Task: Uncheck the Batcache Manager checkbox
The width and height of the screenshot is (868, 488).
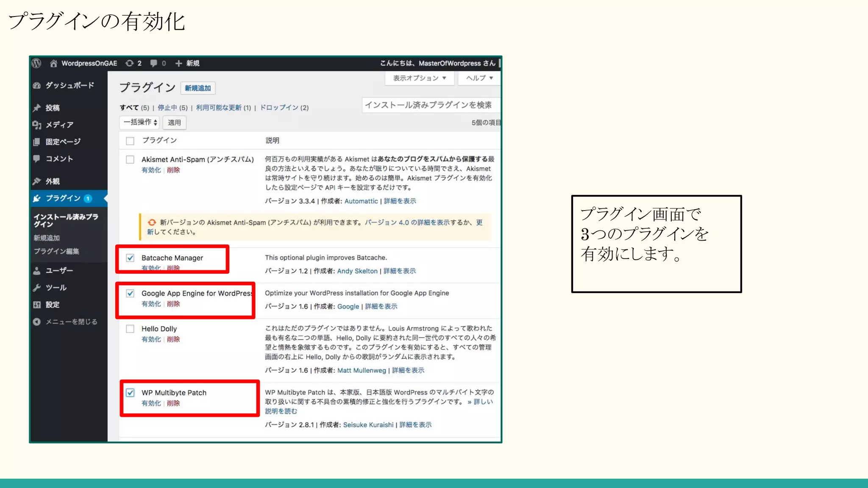Action: click(x=130, y=258)
